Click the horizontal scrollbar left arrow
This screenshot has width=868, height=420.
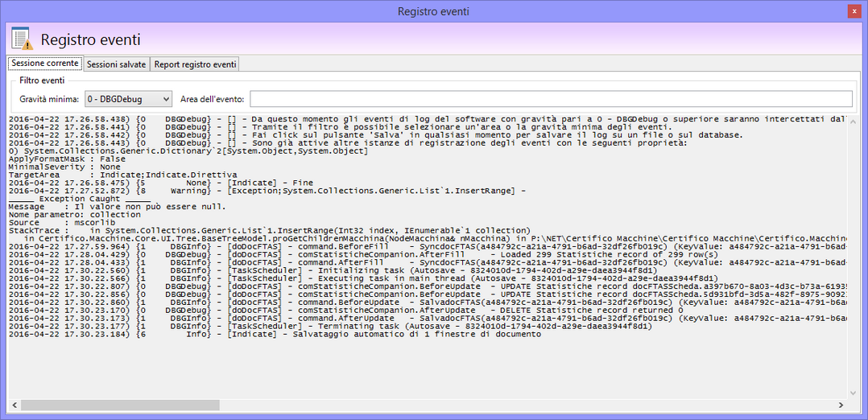click(x=13, y=405)
